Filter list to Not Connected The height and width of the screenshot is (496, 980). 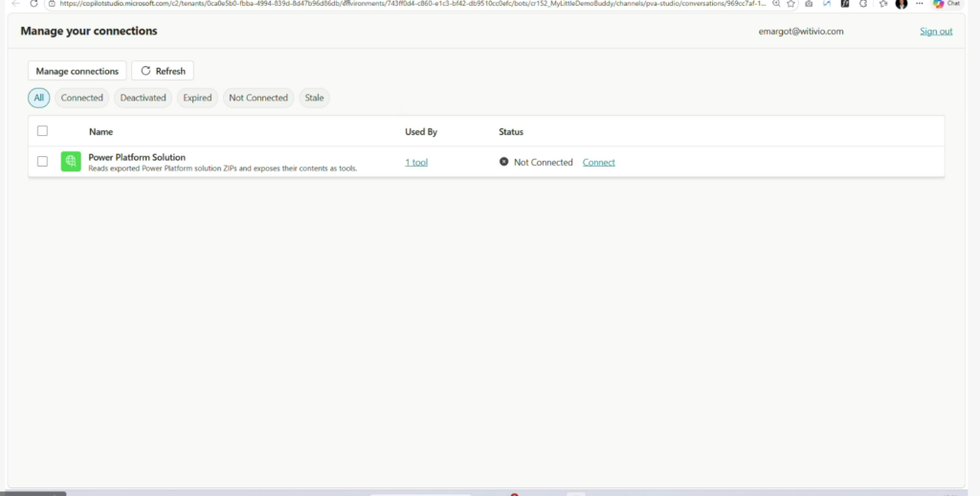click(x=258, y=98)
